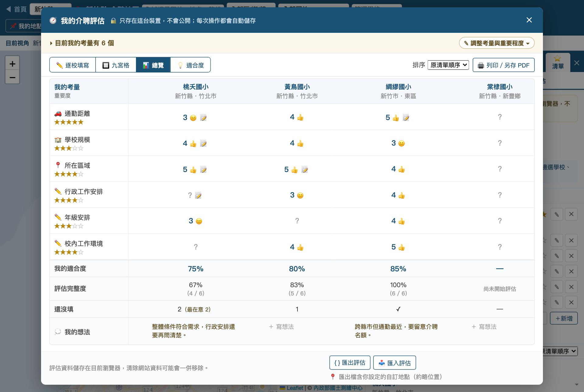Select the 總覽 tab
The image size is (584, 392).
153,65
